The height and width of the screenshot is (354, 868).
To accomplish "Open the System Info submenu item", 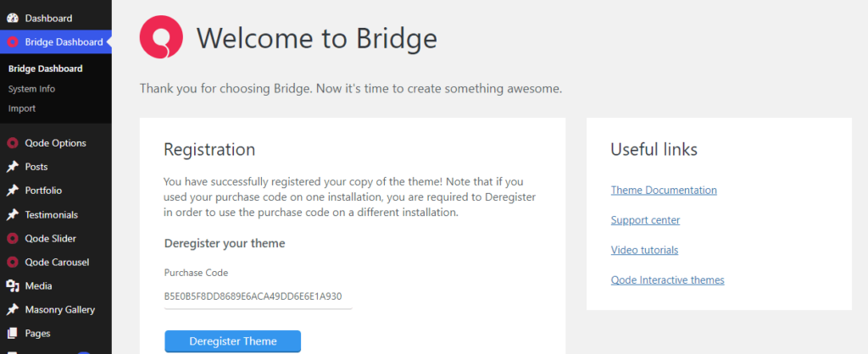I will pos(31,89).
